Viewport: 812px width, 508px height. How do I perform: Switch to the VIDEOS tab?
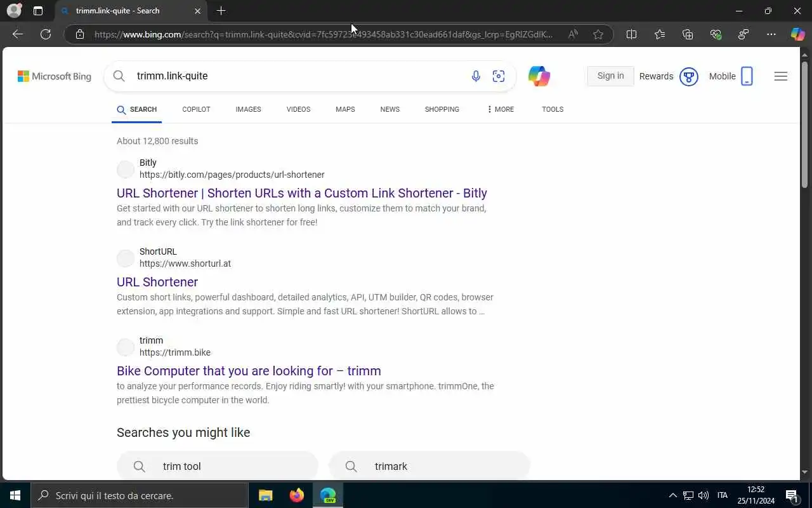pyautogui.click(x=298, y=109)
